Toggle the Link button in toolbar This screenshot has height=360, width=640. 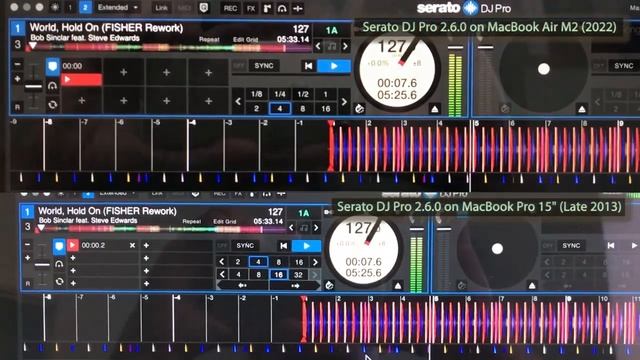tap(161, 8)
